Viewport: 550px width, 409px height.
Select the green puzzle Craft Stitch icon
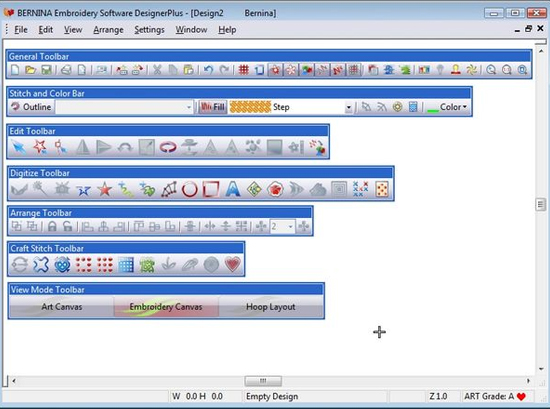tap(147, 264)
